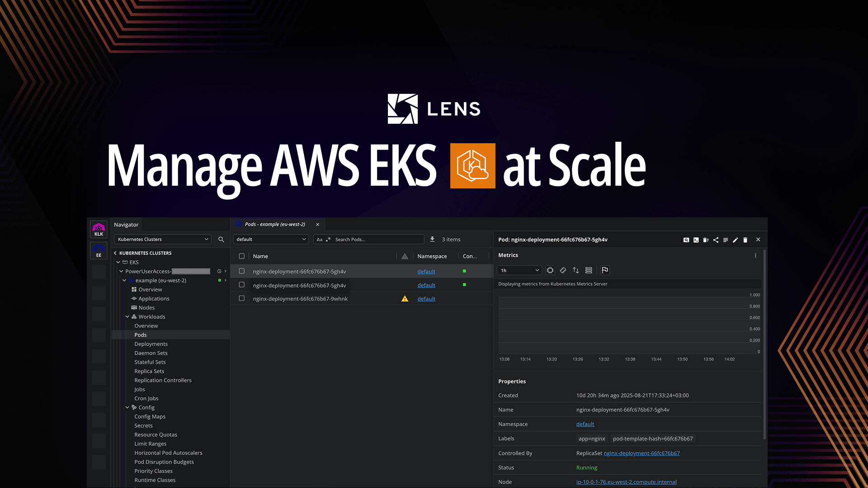Viewport: 868px width, 488px height.
Task: Open pod shell terminal icon
Action: point(696,240)
